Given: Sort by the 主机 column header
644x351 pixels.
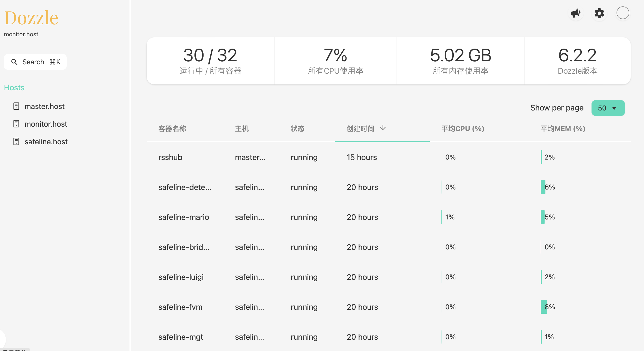Looking at the screenshot, I should pos(242,129).
